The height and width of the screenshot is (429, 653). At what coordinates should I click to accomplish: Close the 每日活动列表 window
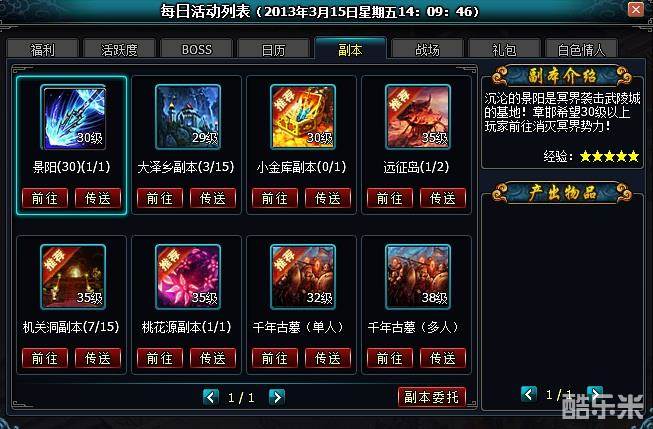point(636,9)
